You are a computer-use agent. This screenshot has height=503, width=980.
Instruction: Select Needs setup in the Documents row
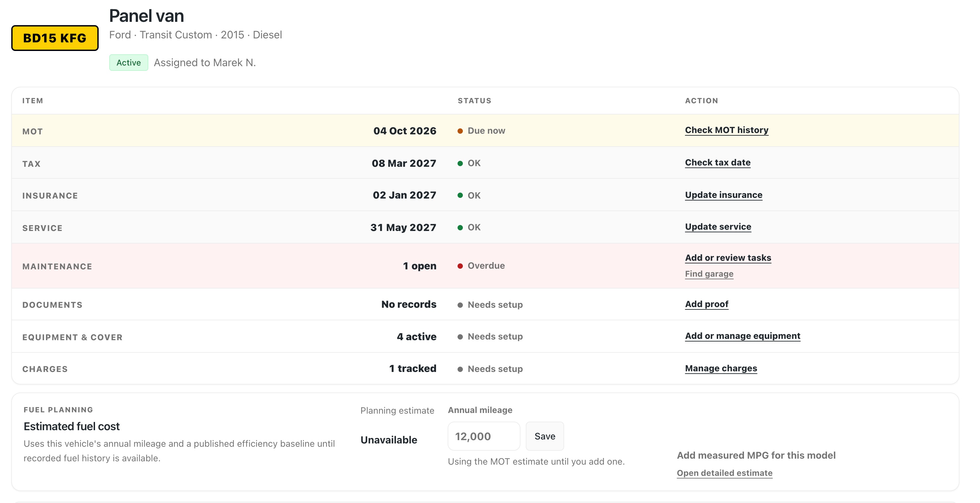click(490, 304)
